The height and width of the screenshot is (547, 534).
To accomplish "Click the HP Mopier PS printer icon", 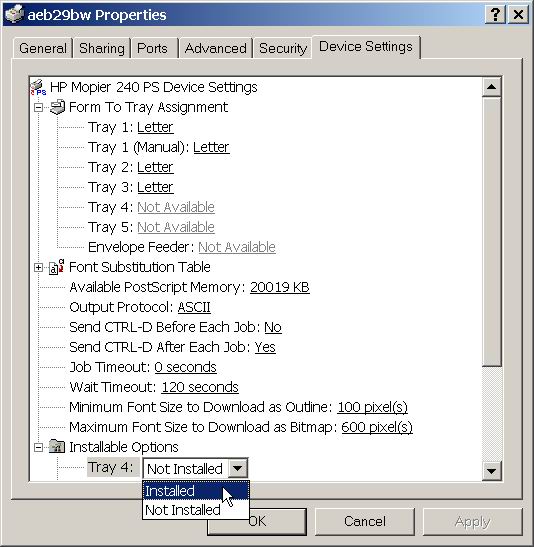I will tap(38, 87).
